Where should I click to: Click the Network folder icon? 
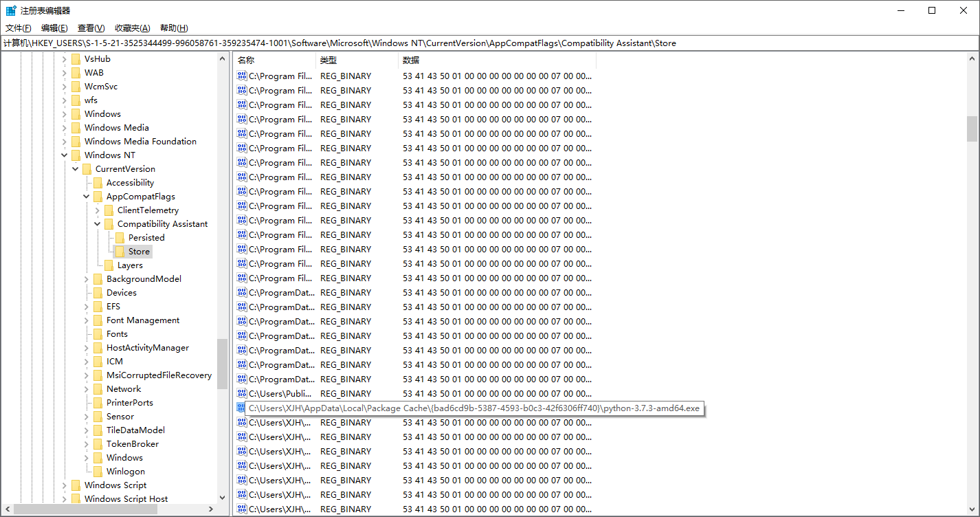(98, 389)
